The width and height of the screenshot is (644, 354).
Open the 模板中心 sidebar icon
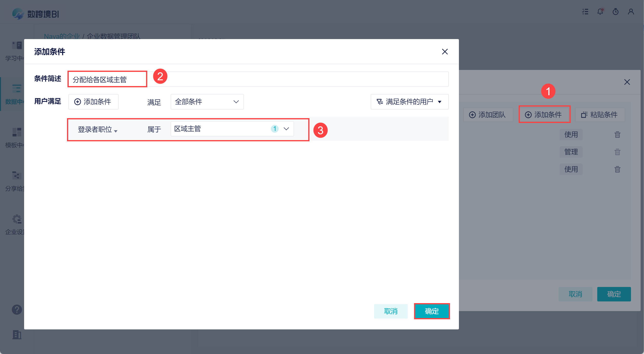pyautogui.click(x=17, y=132)
